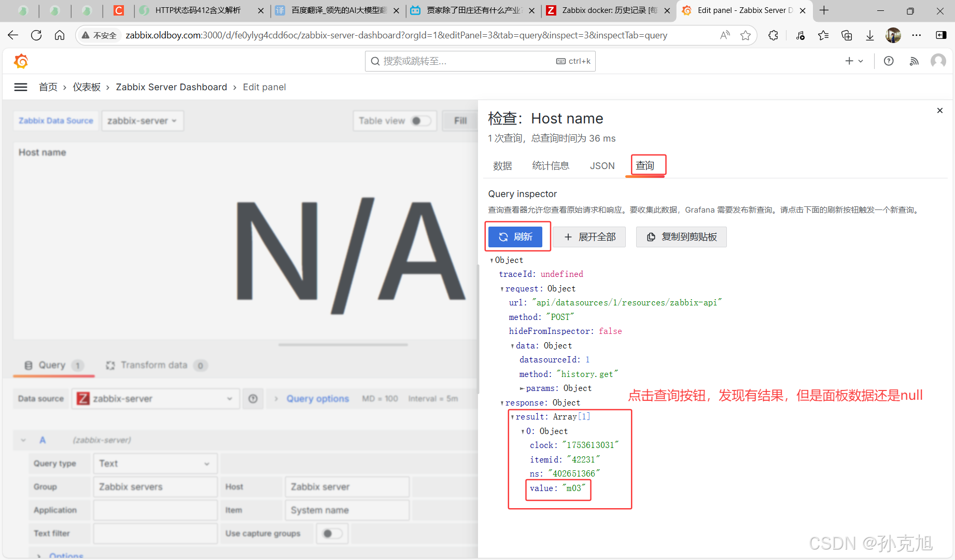The height and width of the screenshot is (560, 955).
Task: Collapse the root Object node
Action: click(x=491, y=260)
